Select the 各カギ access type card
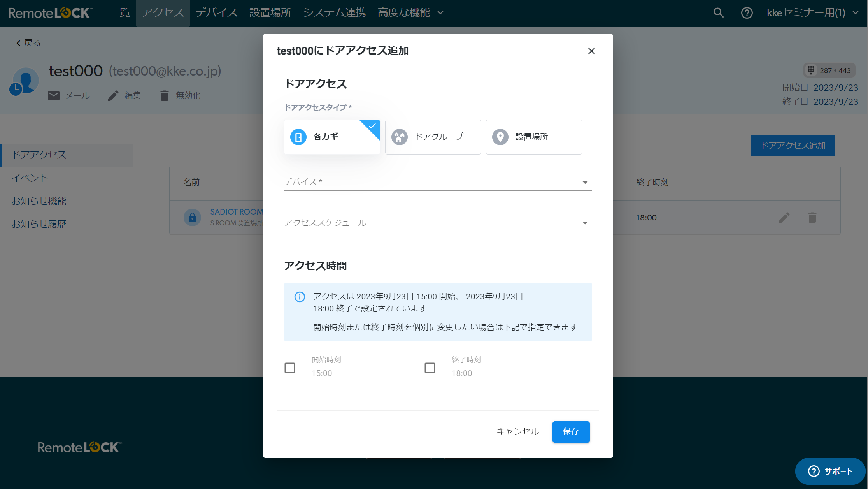The height and width of the screenshot is (489, 868). tap(332, 137)
